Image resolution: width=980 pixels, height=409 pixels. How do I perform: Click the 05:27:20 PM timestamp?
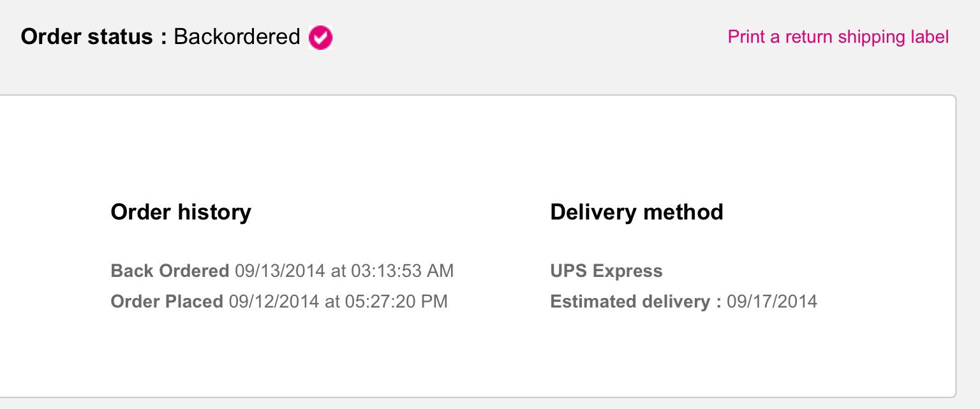[396, 301]
